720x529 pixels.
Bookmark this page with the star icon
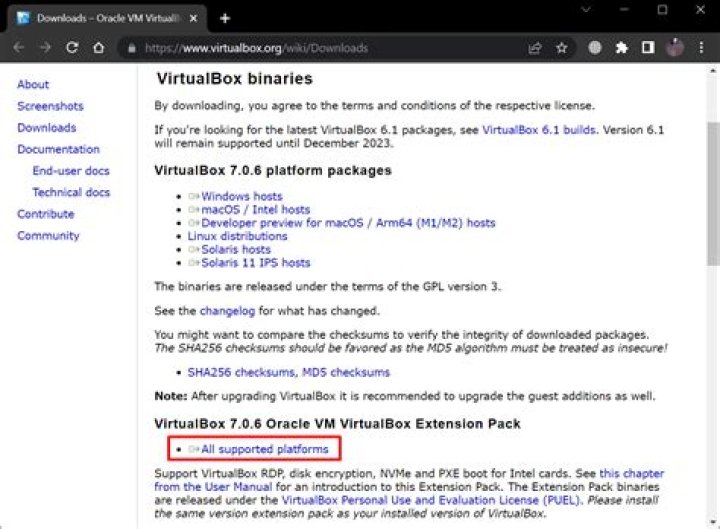[x=562, y=48]
